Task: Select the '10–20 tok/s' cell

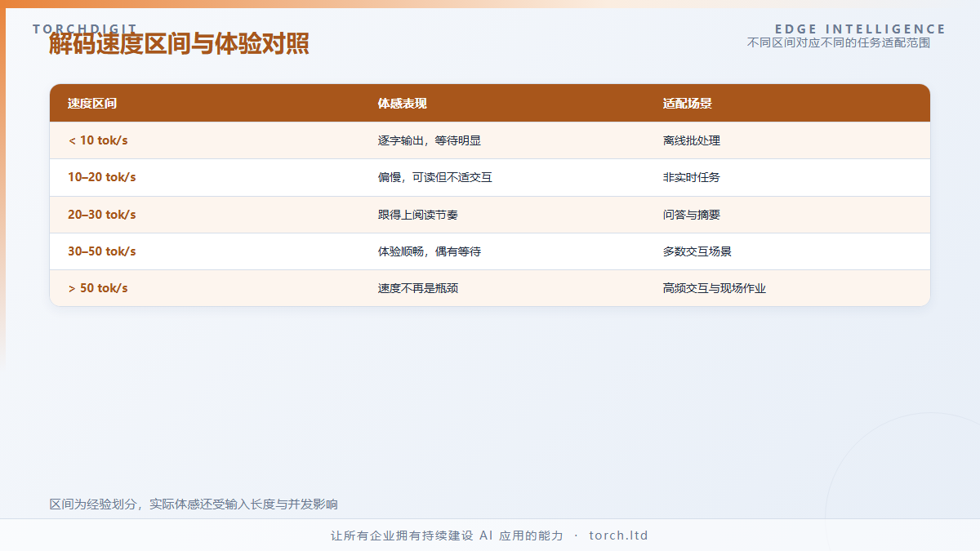Action: pyautogui.click(x=102, y=177)
